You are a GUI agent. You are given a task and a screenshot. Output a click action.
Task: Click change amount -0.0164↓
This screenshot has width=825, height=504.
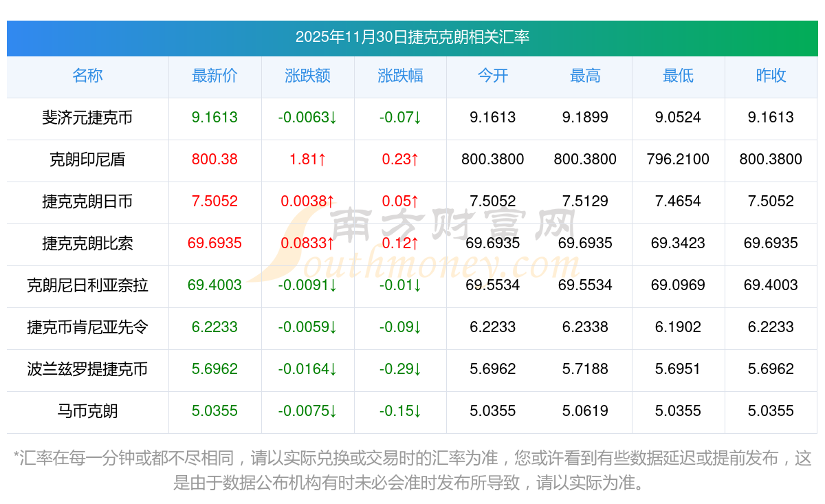[x=307, y=369]
